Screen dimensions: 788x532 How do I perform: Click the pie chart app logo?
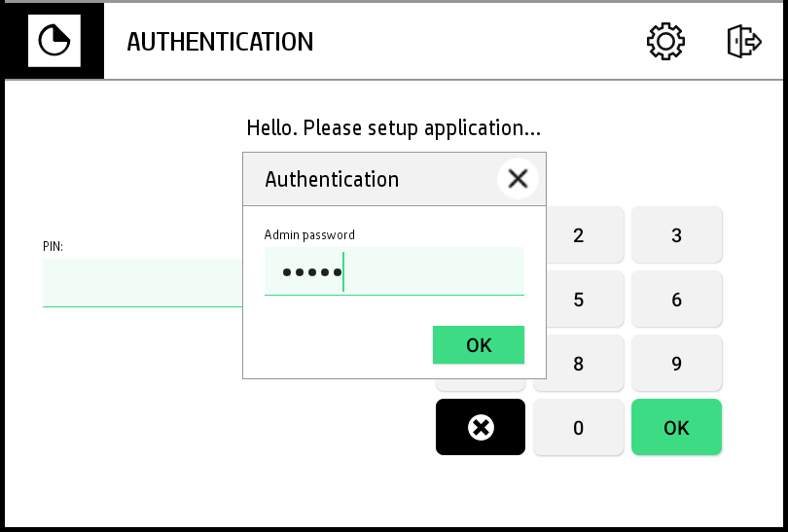tap(53, 41)
